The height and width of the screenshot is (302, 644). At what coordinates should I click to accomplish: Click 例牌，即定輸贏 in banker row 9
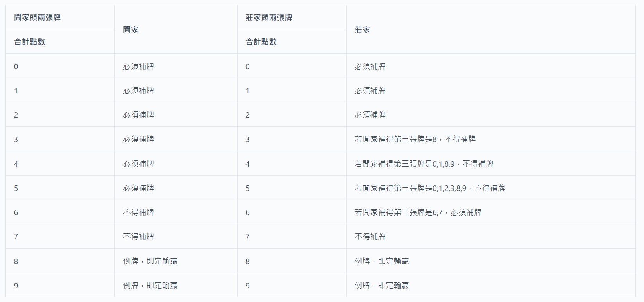coord(382,286)
